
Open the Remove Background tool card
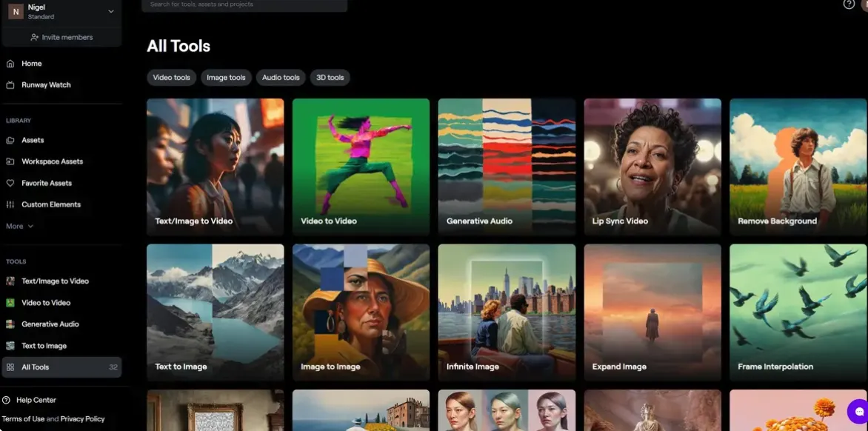pyautogui.click(x=798, y=167)
